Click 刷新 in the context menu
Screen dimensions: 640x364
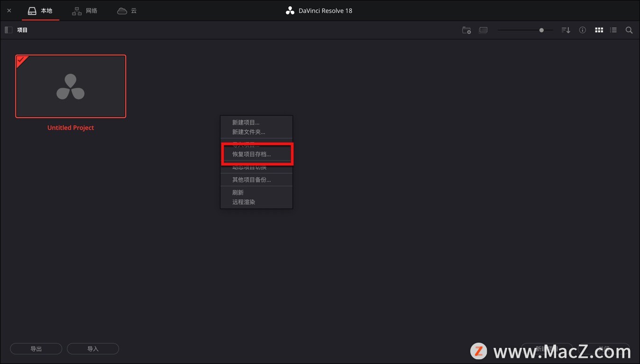tap(256, 192)
